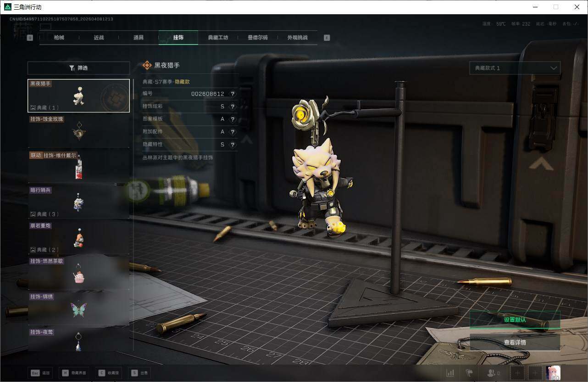
Task: Click the Esc 返回 button
Action: point(40,373)
